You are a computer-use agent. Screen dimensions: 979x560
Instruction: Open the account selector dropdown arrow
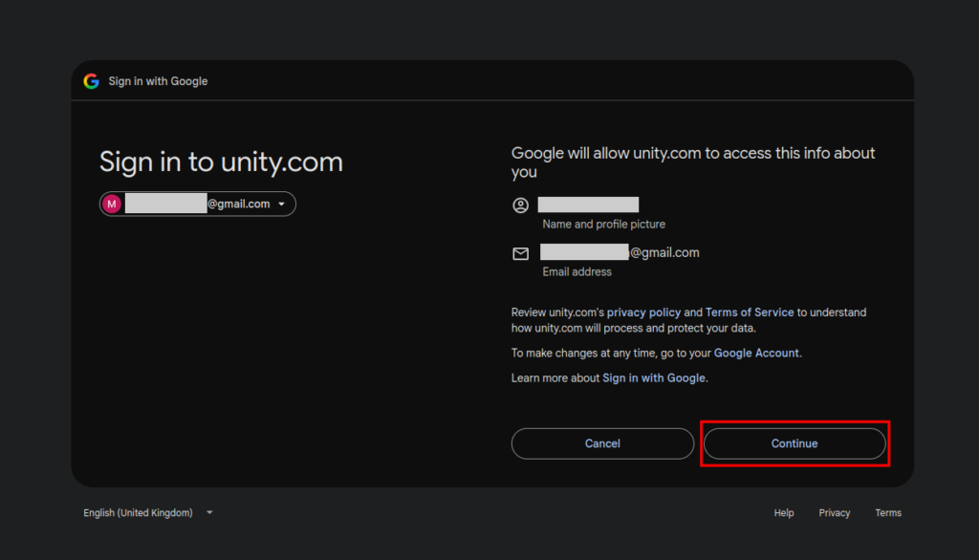282,205
